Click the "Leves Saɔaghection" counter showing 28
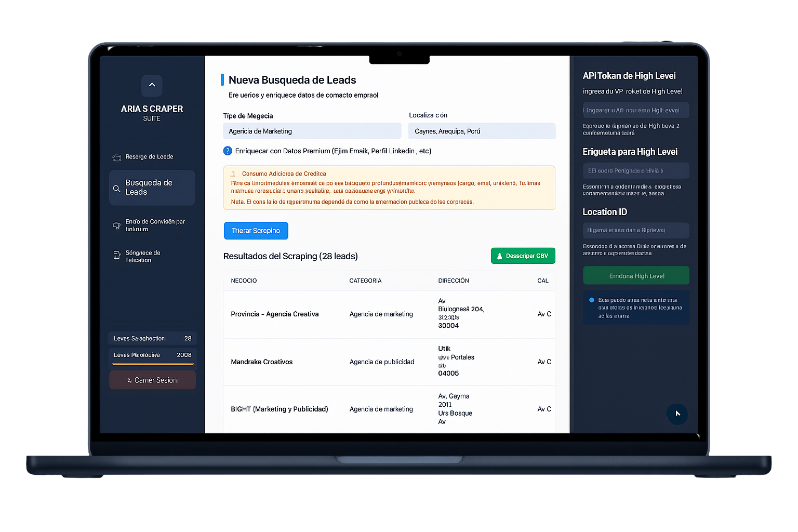The height and width of the screenshot is (532, 798). [x=152, y=338]
